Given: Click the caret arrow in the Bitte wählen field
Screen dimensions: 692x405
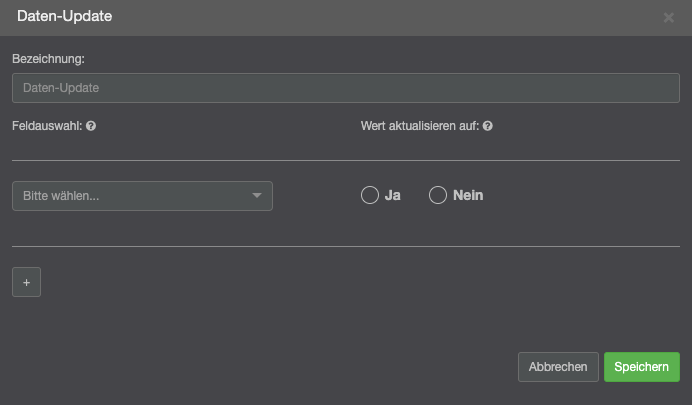Looking at the screenshot, I should [x=257, y=196].
